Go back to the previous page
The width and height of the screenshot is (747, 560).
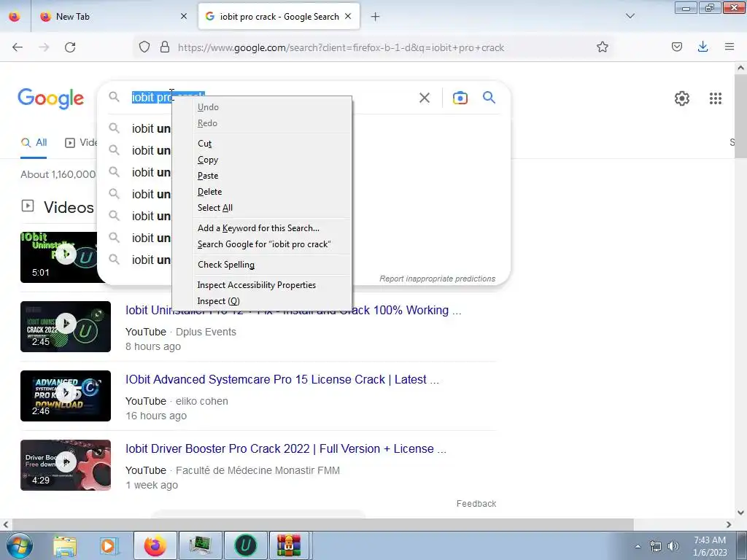(x=18, y=47)
